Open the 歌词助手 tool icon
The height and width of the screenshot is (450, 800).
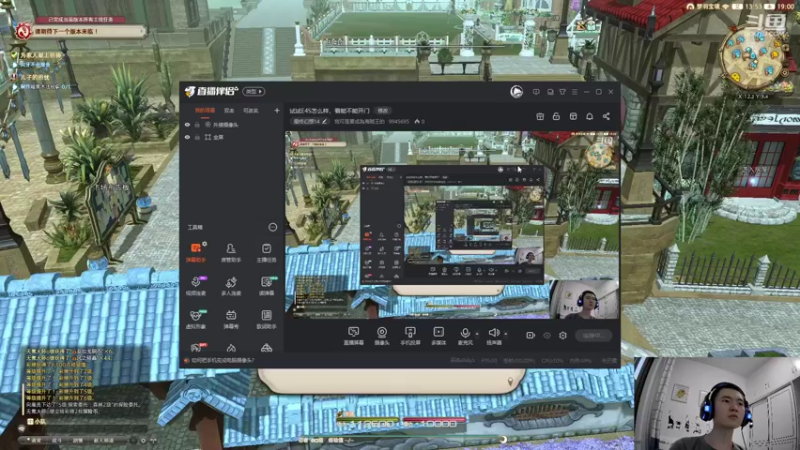coord(266,318)
